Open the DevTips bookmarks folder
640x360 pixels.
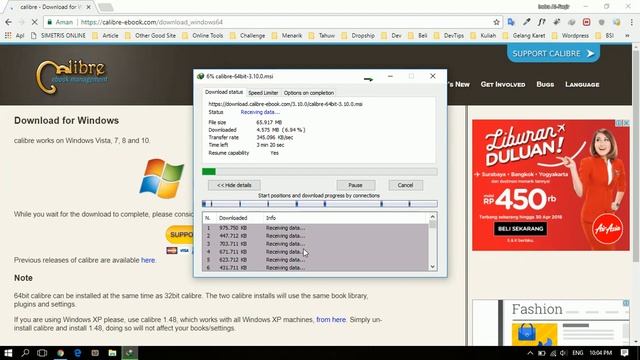point(449,36)
